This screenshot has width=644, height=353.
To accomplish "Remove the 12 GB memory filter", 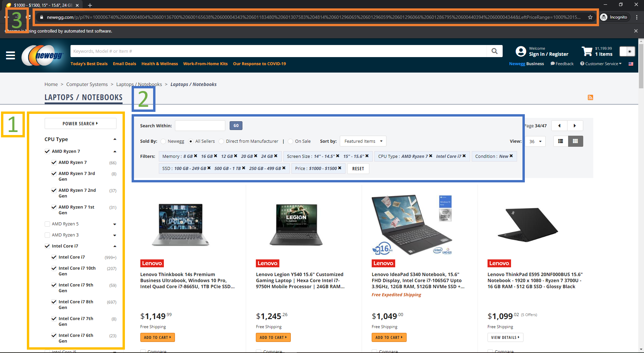I will (x=236, y=156).
